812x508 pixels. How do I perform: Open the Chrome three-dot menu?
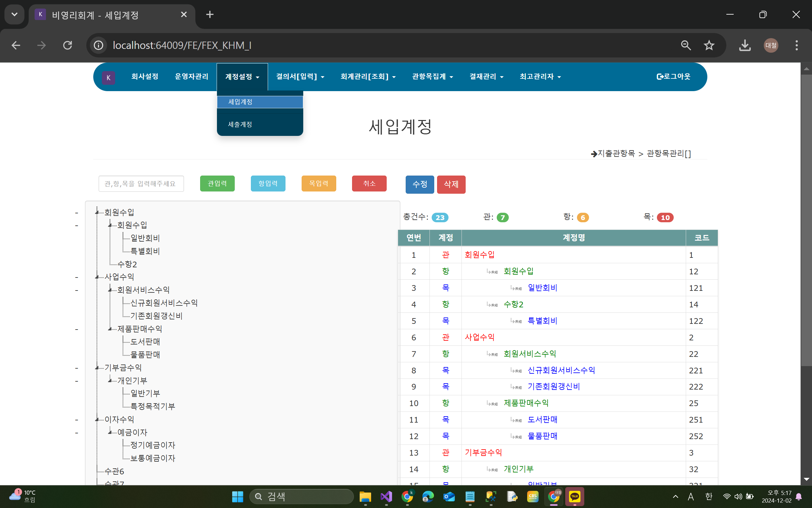796,45
